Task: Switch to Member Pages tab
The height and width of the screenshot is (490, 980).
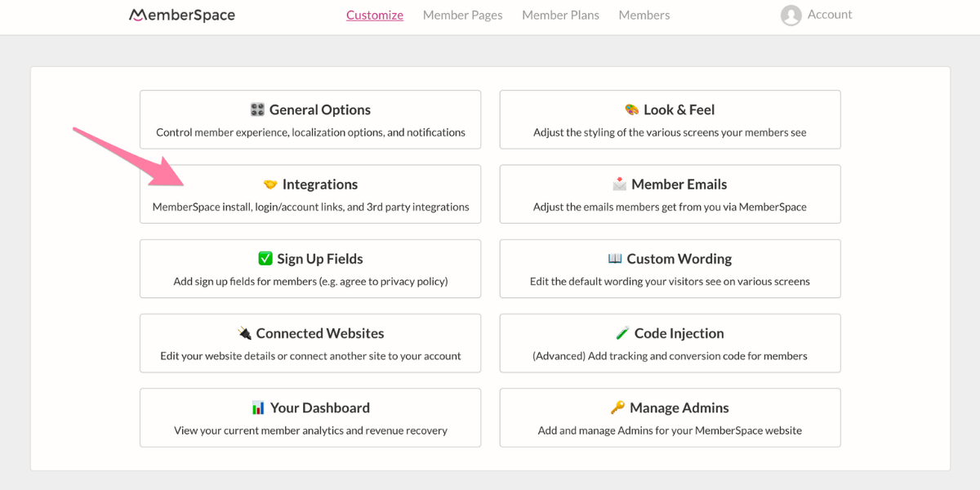Action: pos(463,15)
